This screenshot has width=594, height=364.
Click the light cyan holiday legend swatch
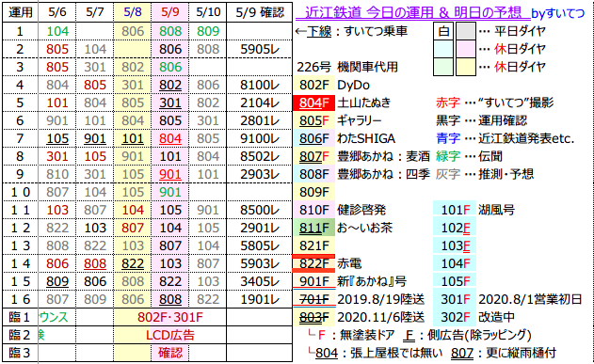[443, 49]
